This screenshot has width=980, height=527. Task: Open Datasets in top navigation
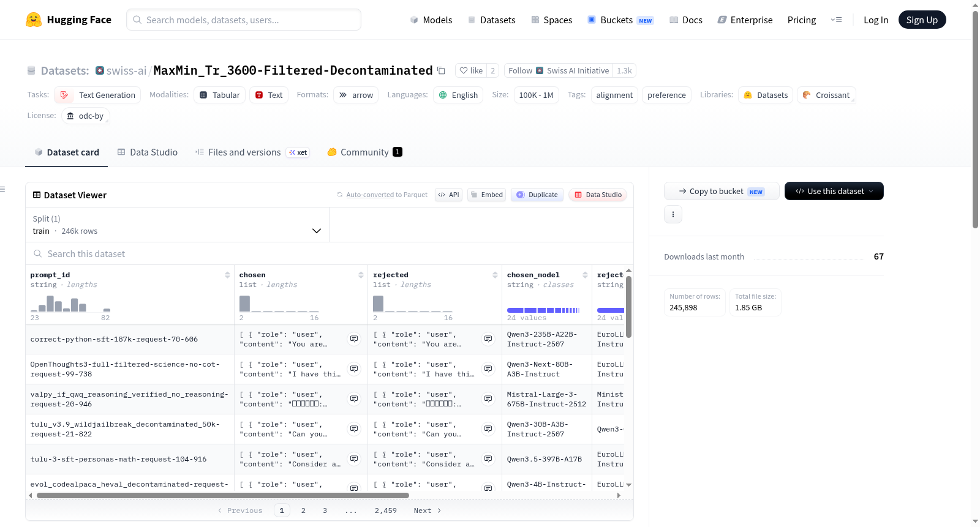point(491,20)
